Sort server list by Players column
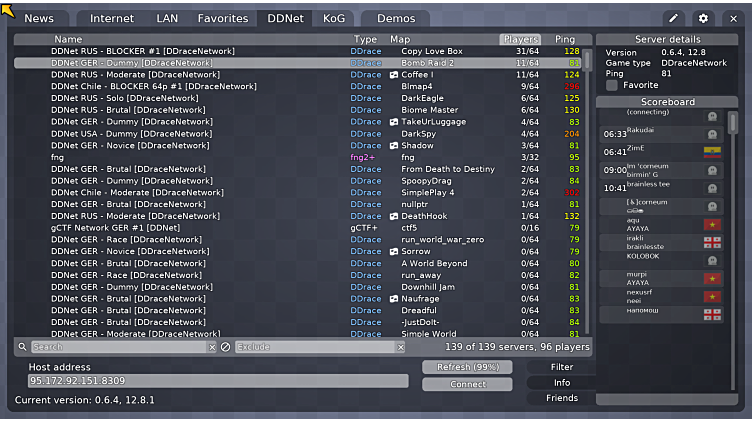This screenshot has width=752, height=423. pos(520,39)
